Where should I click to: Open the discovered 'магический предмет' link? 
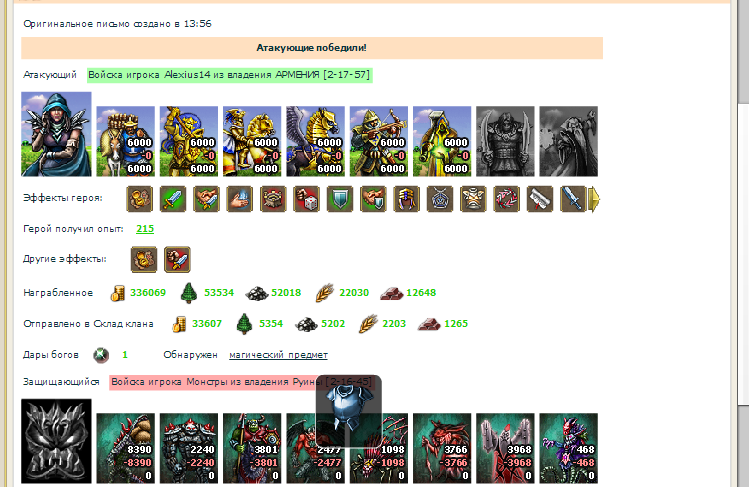278,355
